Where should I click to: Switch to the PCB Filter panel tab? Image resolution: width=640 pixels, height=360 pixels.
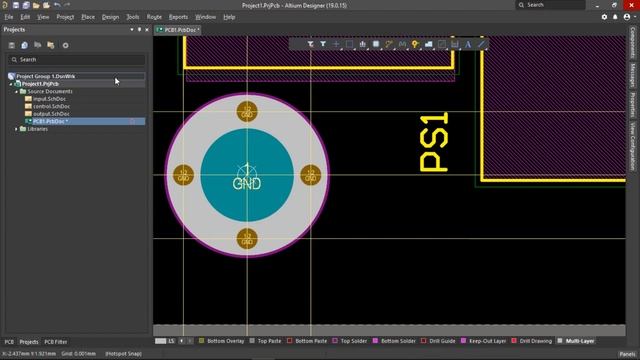point(56,342)
